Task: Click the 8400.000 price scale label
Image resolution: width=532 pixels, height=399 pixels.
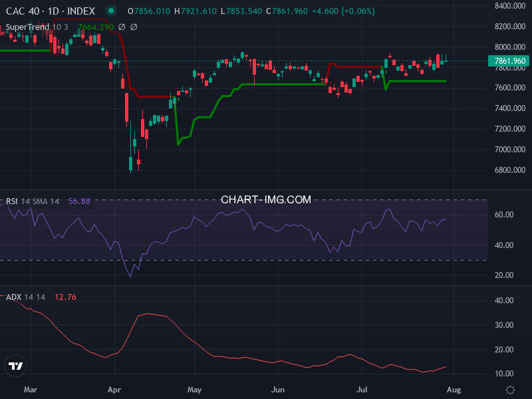Action: click(510, 6)
